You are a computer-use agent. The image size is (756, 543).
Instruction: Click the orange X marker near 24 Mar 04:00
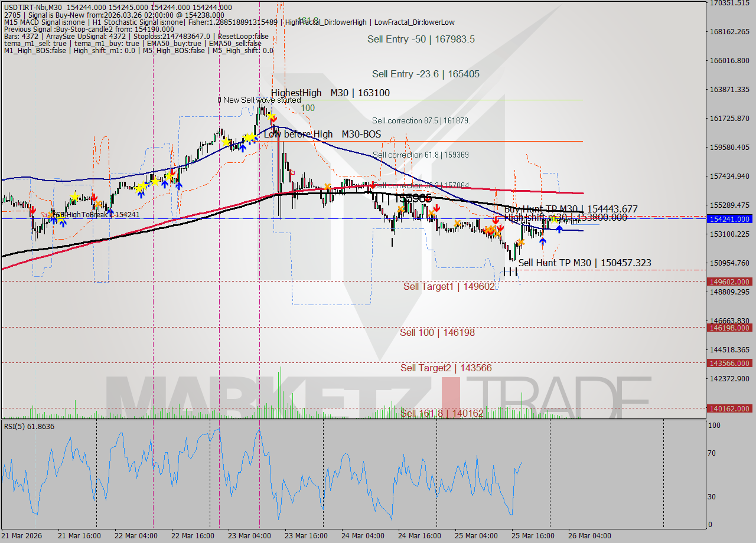pos(401,209)
